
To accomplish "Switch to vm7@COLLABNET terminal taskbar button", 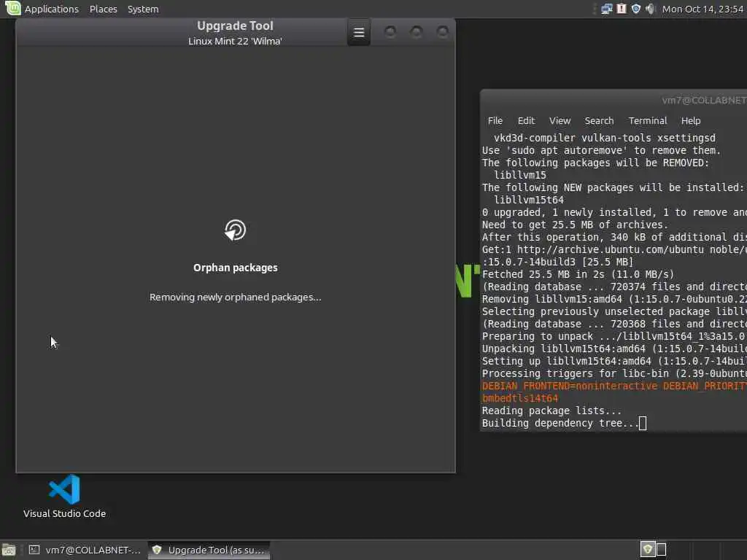I will [85, 550].
